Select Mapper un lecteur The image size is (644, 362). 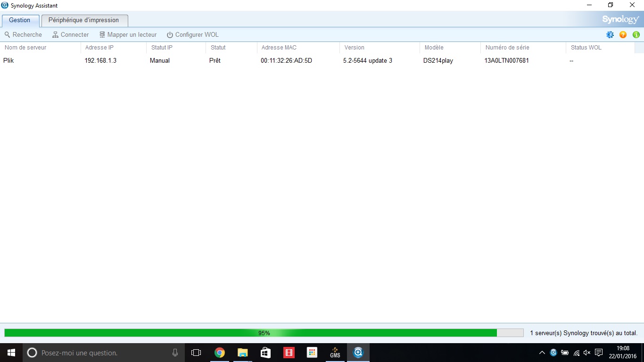point(128,35)
